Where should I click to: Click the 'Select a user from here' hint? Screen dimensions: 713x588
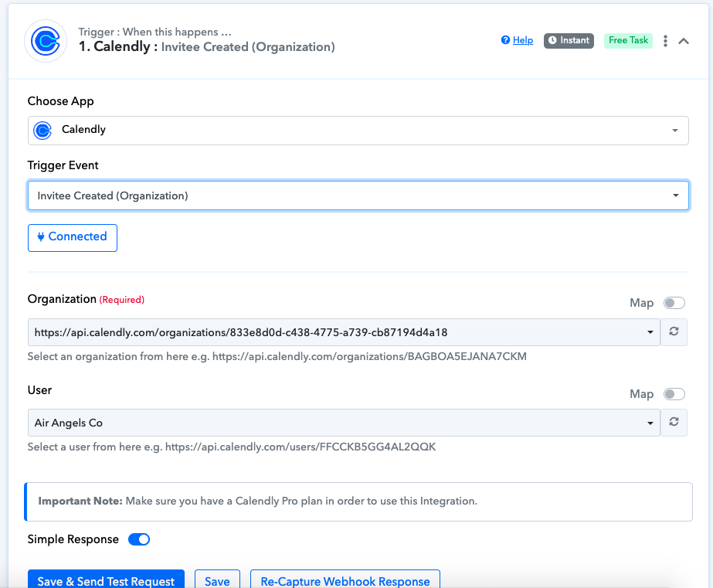pyautogui.click(x=232, y=447)
